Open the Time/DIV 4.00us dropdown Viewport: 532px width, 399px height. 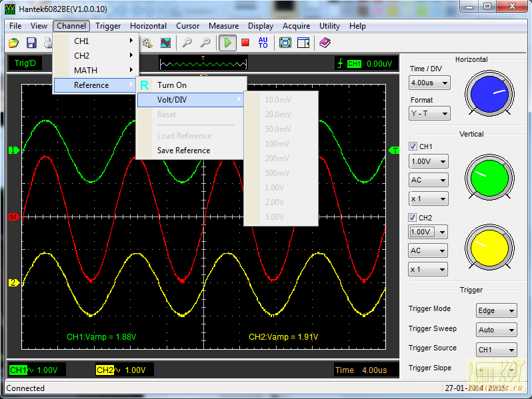click(429, 83)
